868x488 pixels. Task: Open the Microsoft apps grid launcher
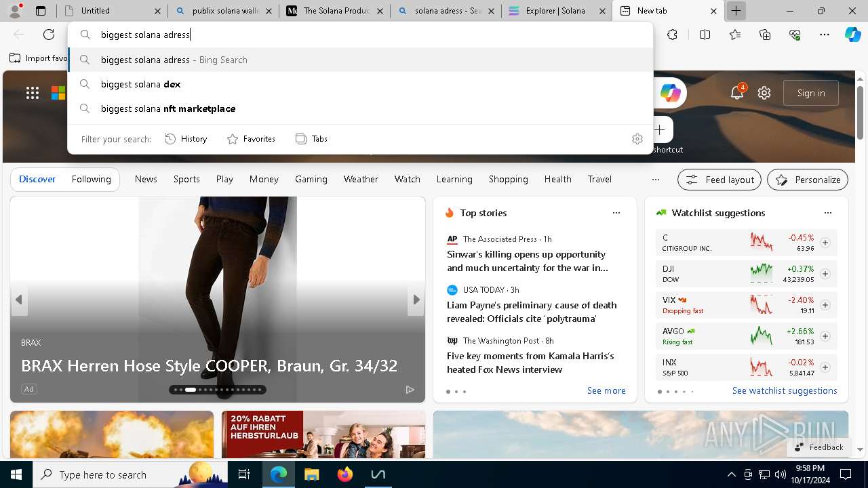[x=33, y=93]
